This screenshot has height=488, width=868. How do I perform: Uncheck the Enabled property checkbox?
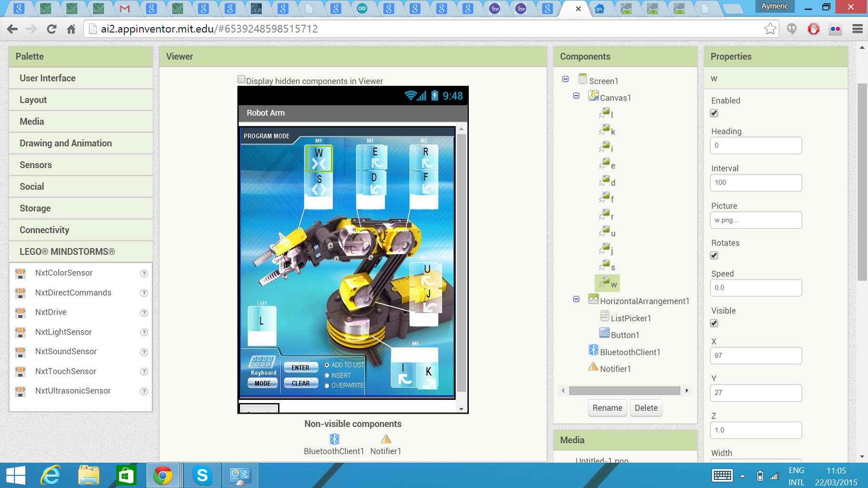[714, 113]
